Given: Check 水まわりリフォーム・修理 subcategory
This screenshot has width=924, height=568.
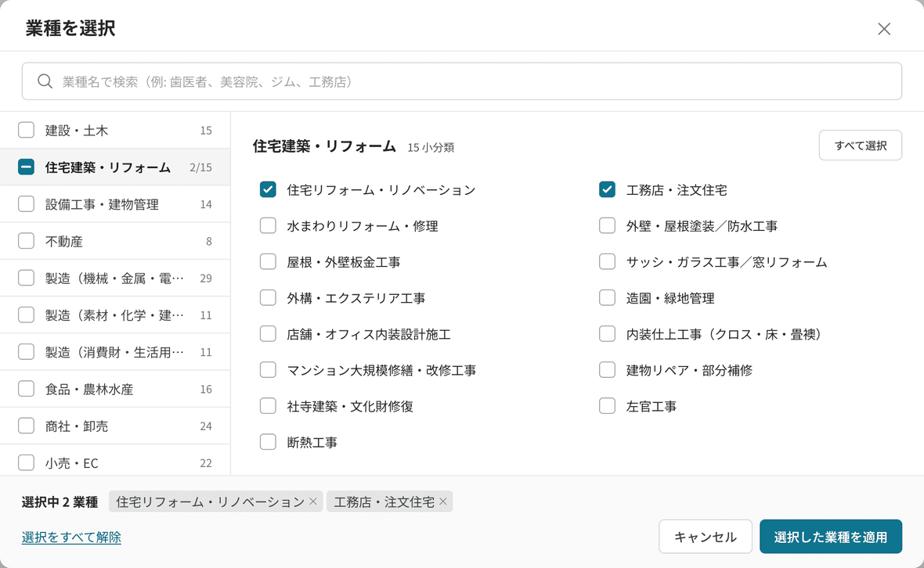Looking at the screenshot, I should click(268, 226).
